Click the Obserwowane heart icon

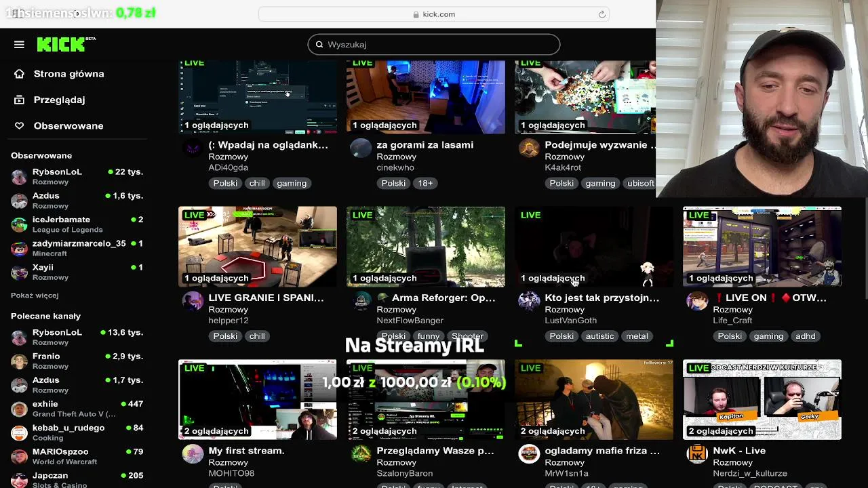pyautogui.click(x=19, y=126)
